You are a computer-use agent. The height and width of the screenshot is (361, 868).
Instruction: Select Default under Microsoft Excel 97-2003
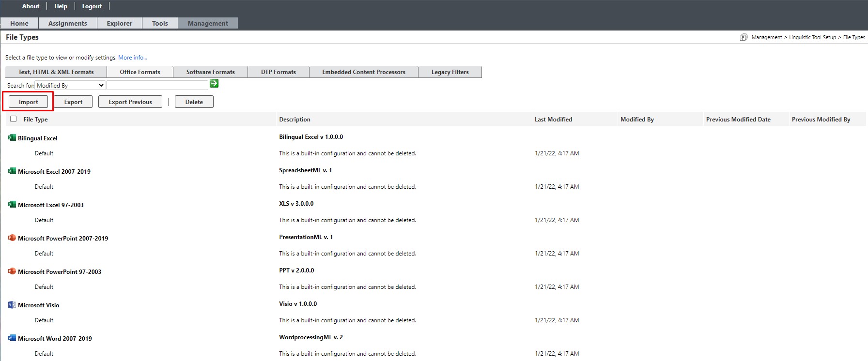(x=44, y=220)
